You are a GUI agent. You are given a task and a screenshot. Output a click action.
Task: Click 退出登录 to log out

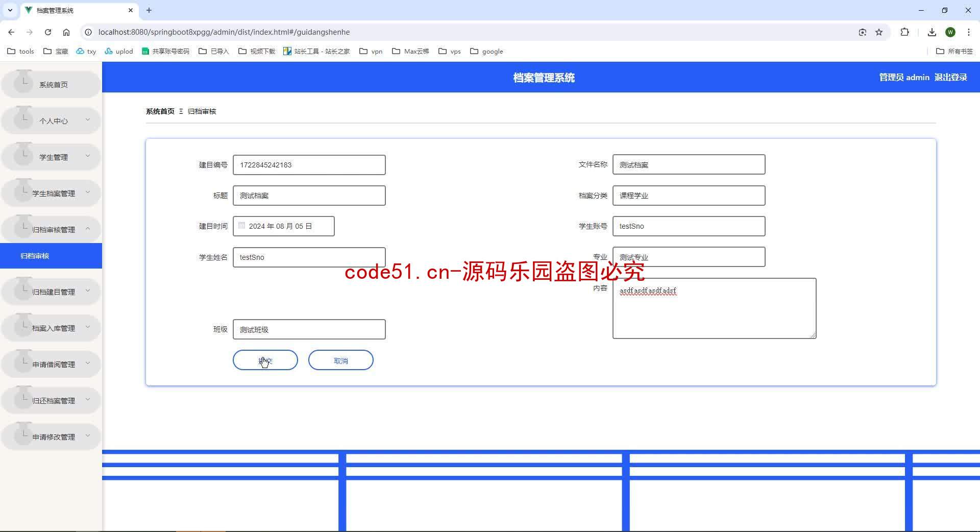950,77
